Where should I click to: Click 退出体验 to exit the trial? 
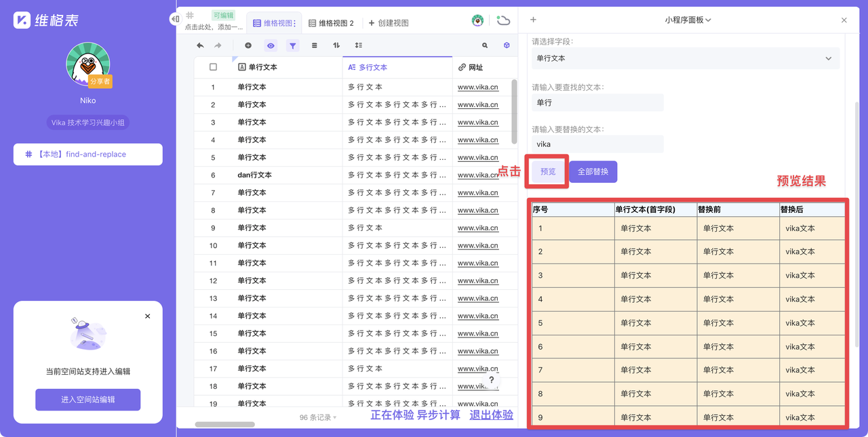490,415
